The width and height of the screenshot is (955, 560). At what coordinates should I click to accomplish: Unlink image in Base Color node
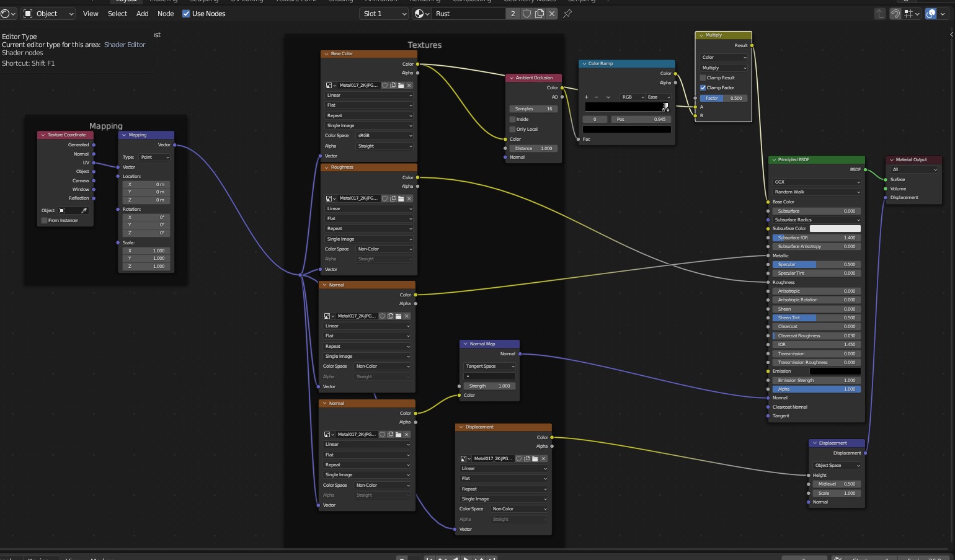409,86
